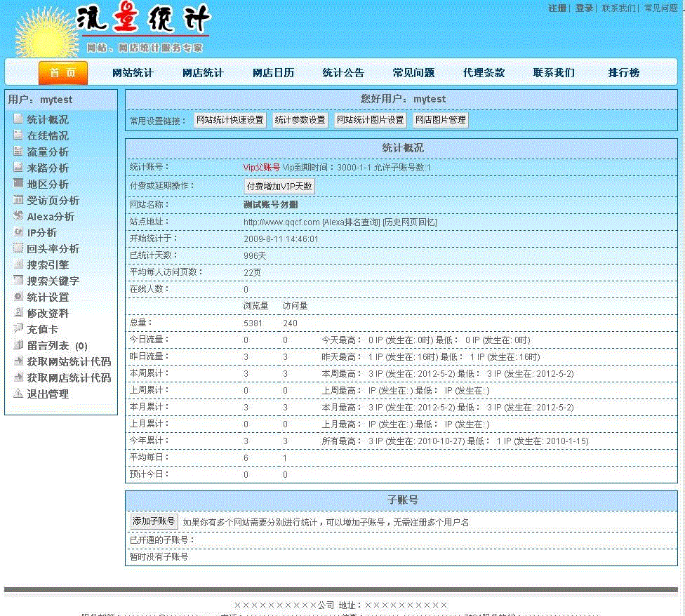This screenshot has height=616, width=685.
Task: Click the 流量分析 sidebar icon
Action: tap(18, 152)
